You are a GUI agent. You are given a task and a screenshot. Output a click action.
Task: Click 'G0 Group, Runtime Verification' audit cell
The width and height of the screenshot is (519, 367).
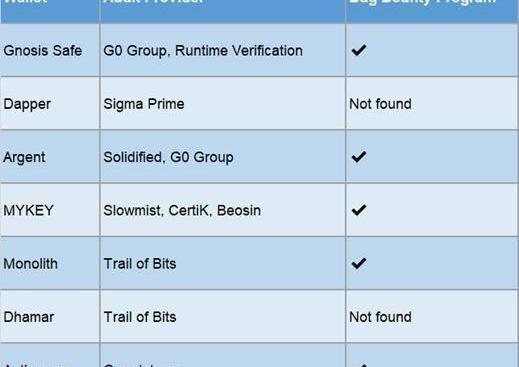(223, 50)
